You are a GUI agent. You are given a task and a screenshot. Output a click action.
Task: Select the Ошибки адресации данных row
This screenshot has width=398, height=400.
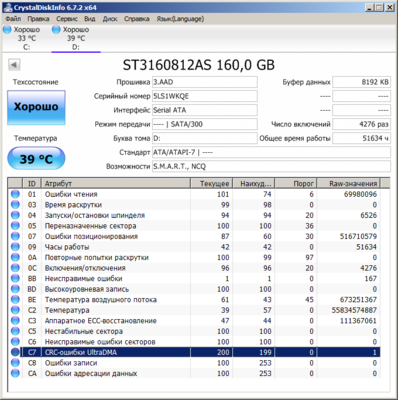pyautogui.click(x=194, y=373)
